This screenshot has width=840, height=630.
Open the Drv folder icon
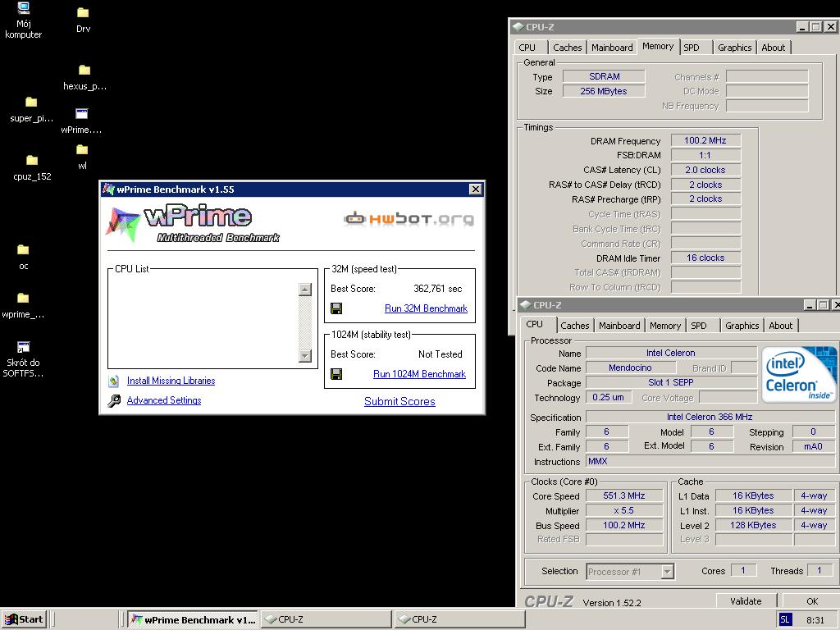83,12
